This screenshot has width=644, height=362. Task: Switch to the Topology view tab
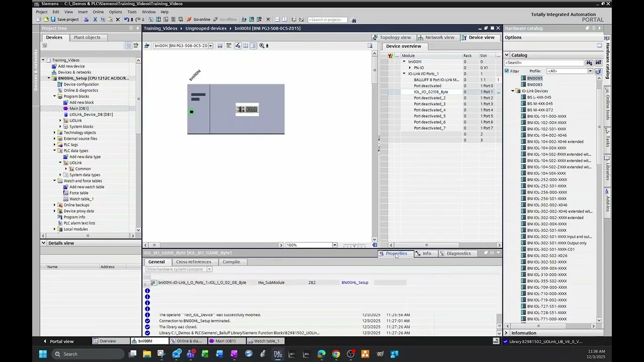391,37
